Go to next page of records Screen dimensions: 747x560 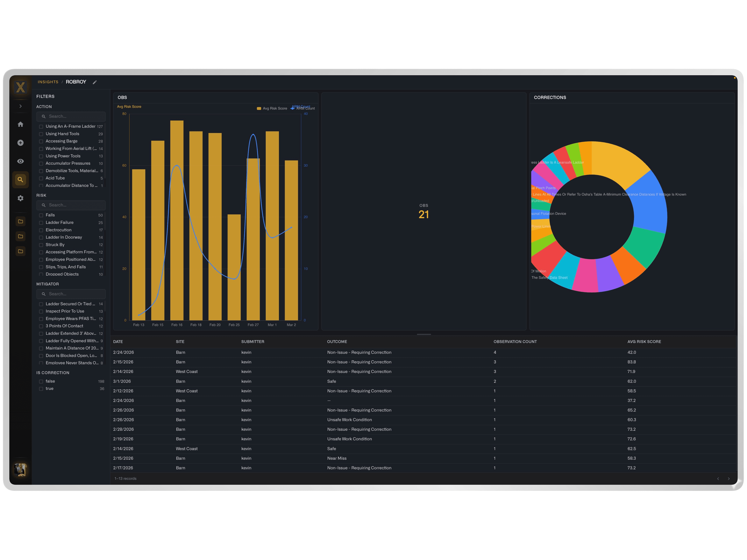coord(729,479)
